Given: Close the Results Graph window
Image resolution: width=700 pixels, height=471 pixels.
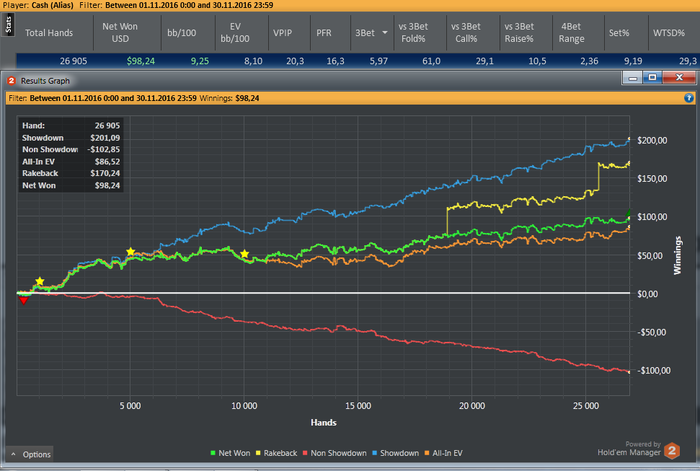Looking at the screenshot, I should click(x=679, y=78).
